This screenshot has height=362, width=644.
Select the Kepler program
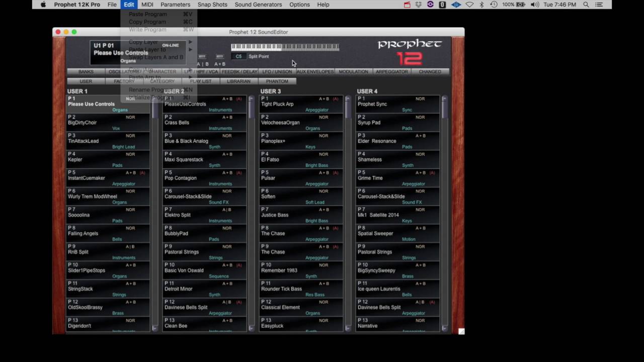pyautogui.click(x=108, y=160)
